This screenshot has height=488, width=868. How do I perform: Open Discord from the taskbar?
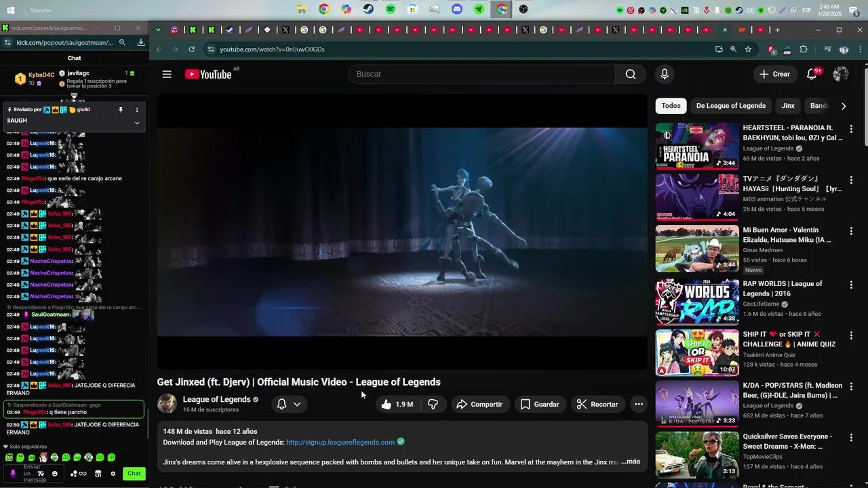[457, 9]
